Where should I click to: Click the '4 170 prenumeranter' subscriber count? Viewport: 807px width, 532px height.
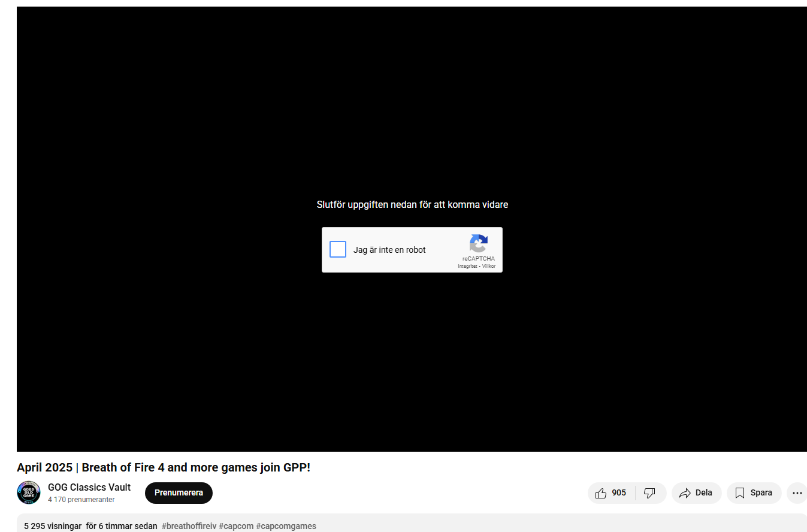pyautogui.click(x=81, y=500)
